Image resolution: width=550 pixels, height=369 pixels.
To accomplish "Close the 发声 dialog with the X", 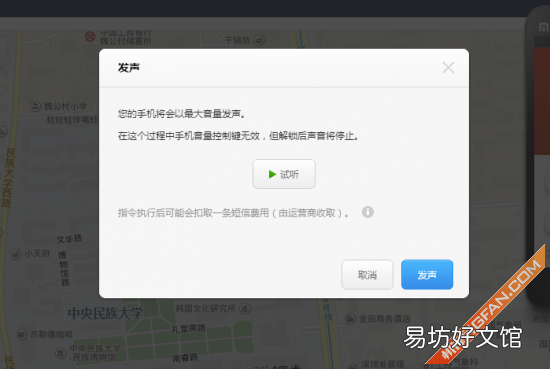I will [x=448, y=68].
